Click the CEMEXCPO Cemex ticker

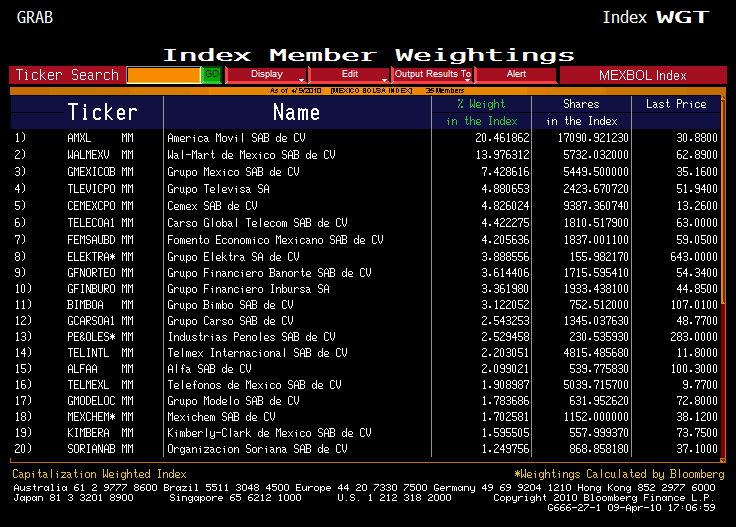click(x=92, y=206)
